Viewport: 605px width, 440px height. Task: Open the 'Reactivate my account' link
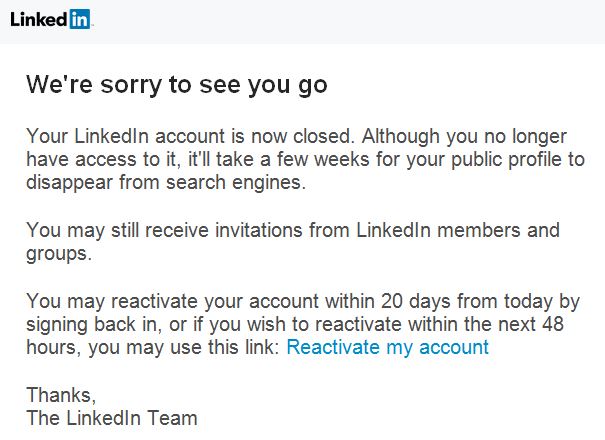[387, 347]
